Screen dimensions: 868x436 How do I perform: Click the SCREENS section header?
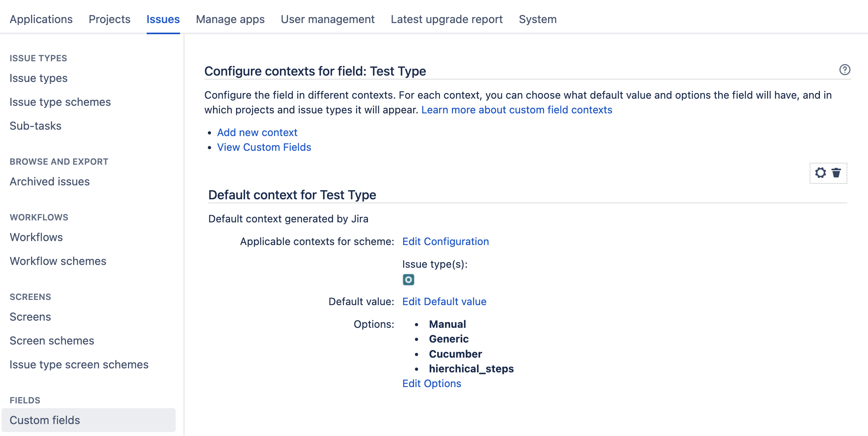30,297
